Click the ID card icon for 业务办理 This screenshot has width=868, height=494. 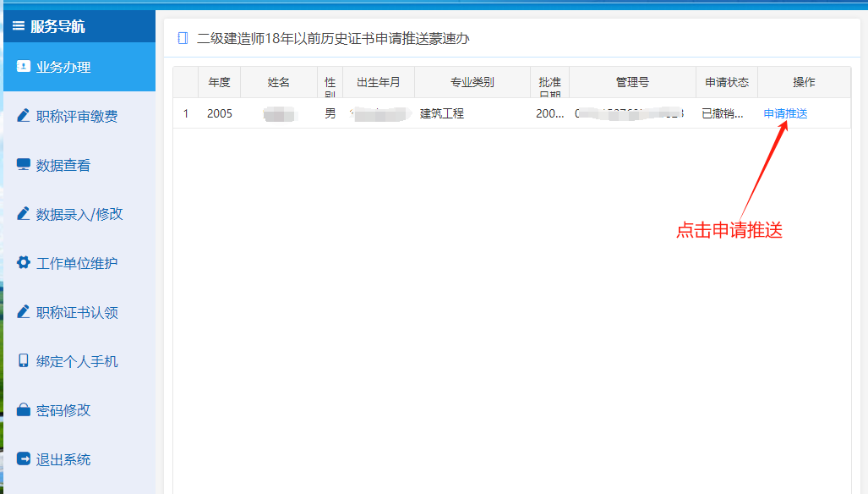tap(24, 67)
